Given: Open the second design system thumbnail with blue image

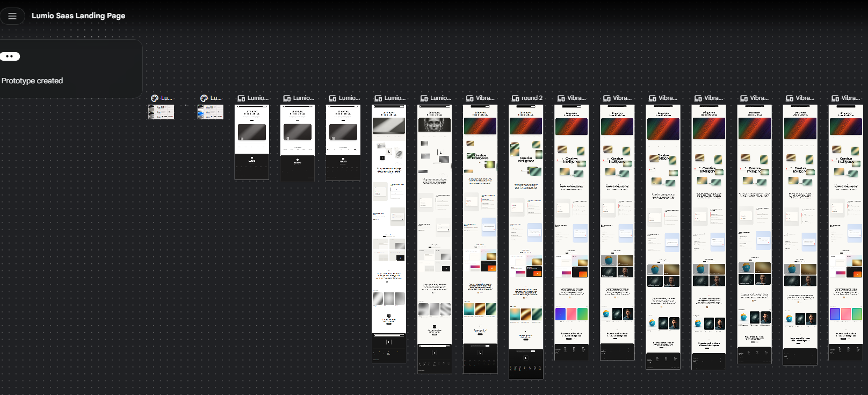Looking at the screenshot, I should pyautogui.click(x=211, y=112).
